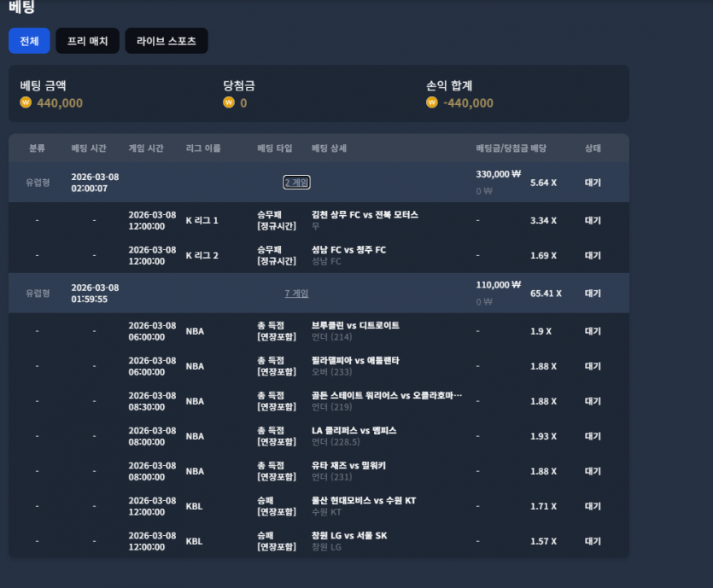Screen dimensions: 713x588
Task: Click the 울산 현대모비스 vs 수원 KT row
Action: point(319,506)
